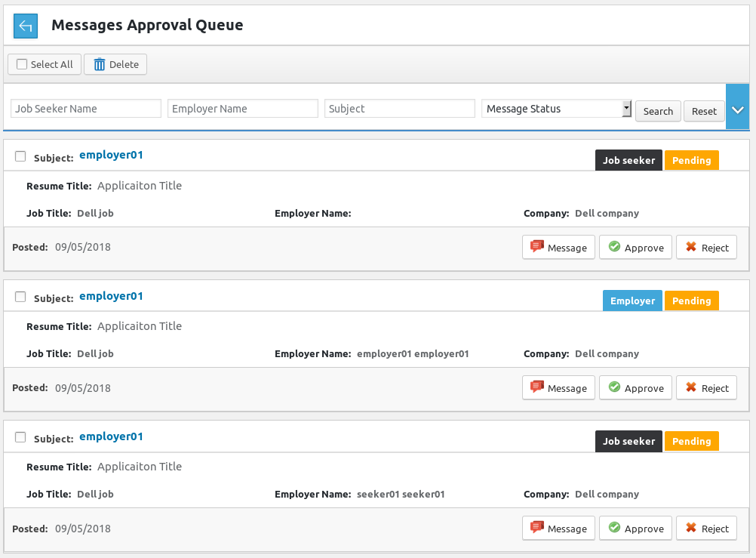The width and height of the screenshot is (756, 558).
Task: Approve the seeker01 seeker01 message
Action: coord(635,528)
